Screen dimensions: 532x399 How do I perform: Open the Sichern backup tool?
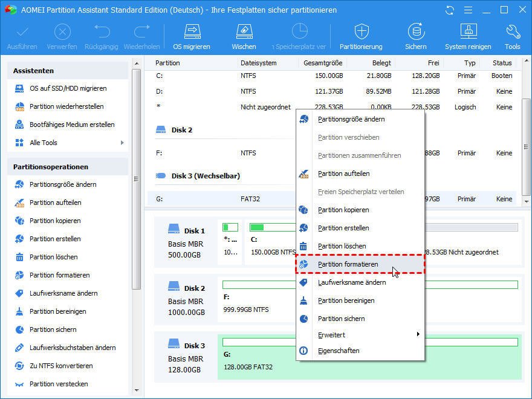415,32
